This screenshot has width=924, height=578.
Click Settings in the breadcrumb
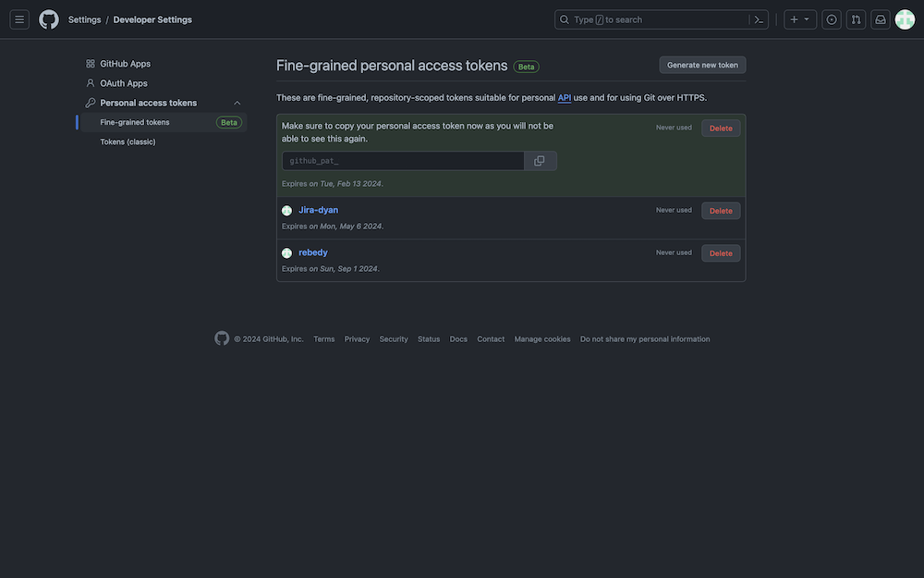coord(84,19)
